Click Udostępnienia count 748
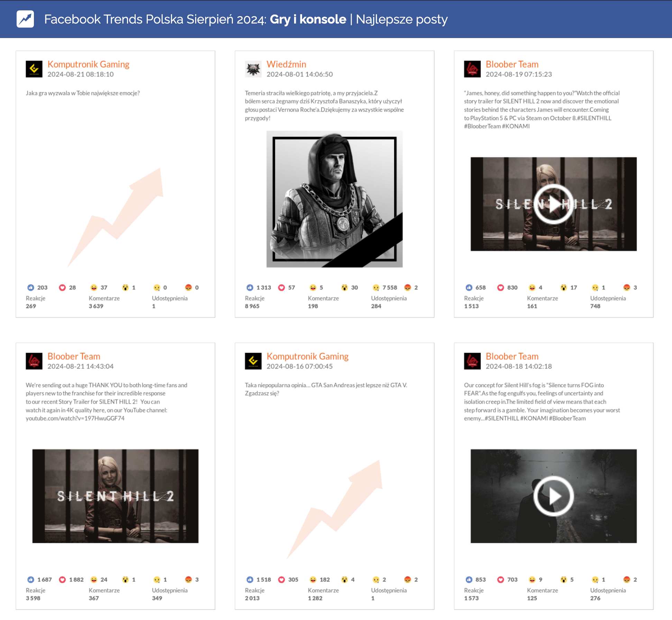 595,306
